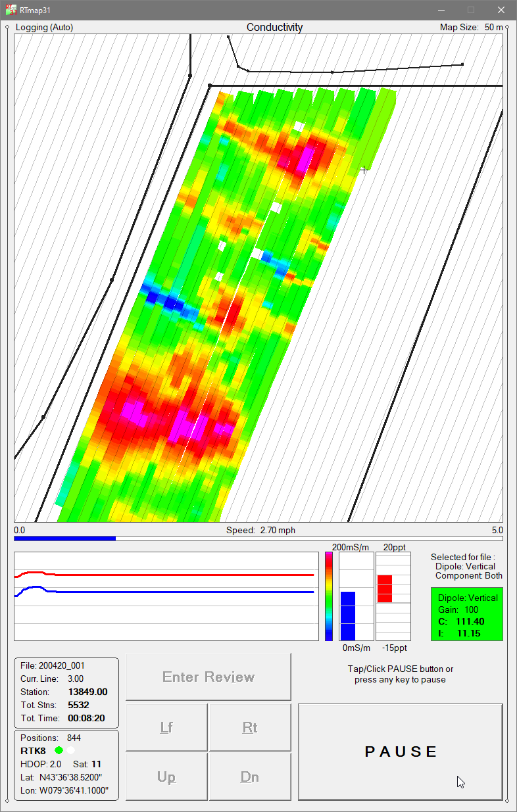Image resolution: width=517 pixels, height=812 pixels.
Task: Click the 'I: 11.15' inphase reading
Action: coord(459,633)
